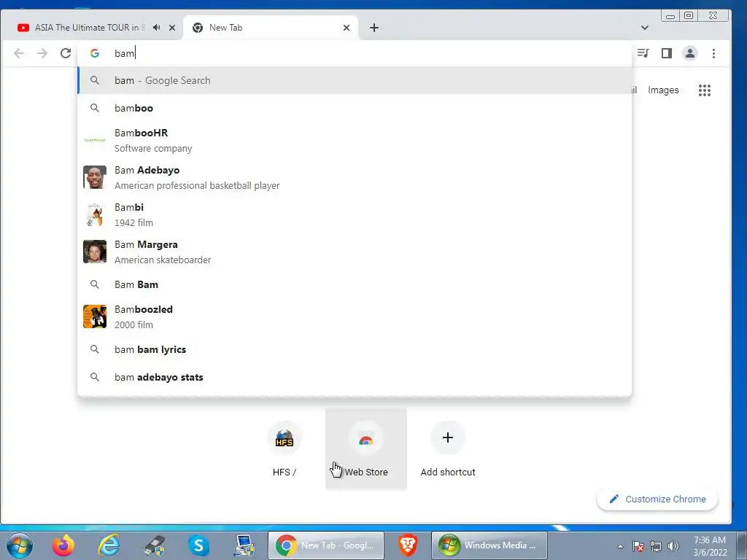Open the Action Center flag icon
The image size is (747, 560).
[x=638, y=546]
